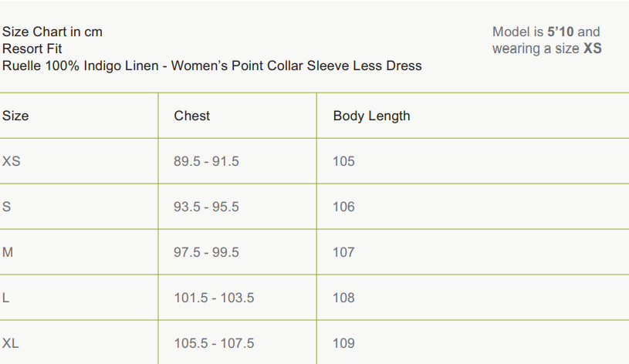Select the XL size row label

click(x=11, y=343)
